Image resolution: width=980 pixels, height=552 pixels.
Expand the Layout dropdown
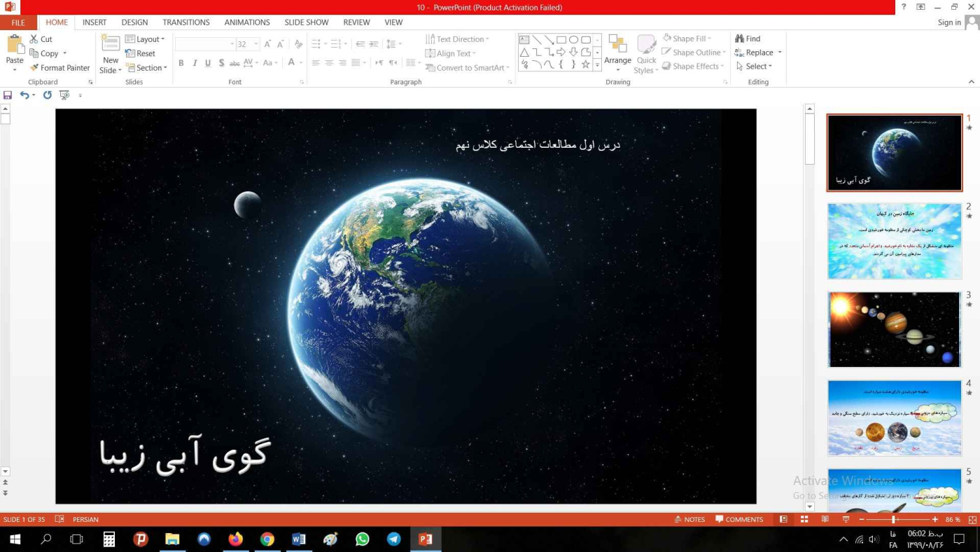coord(146,39)
